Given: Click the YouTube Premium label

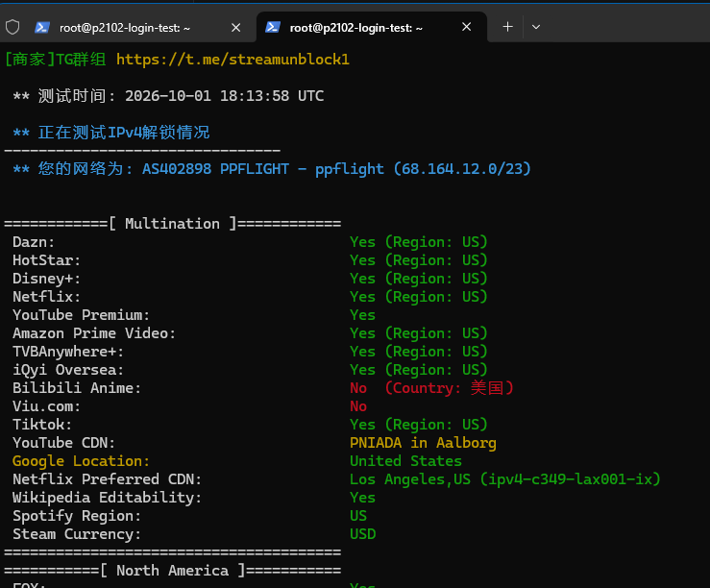Looking at the screenshot, I should 81,315.
